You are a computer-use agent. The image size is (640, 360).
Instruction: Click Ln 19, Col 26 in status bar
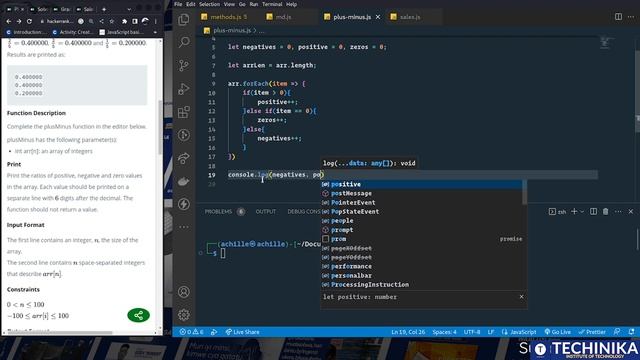408,332
